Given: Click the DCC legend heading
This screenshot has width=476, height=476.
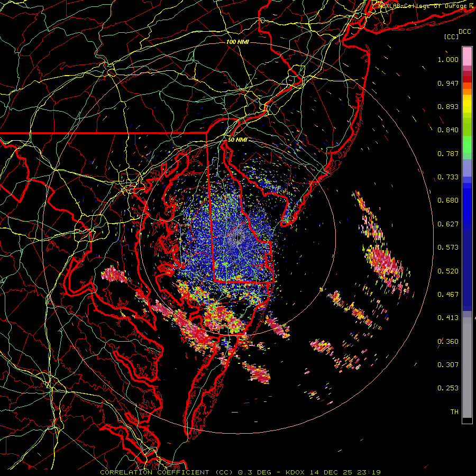Looking at the screenshot, I should click(x=465, y=32).
